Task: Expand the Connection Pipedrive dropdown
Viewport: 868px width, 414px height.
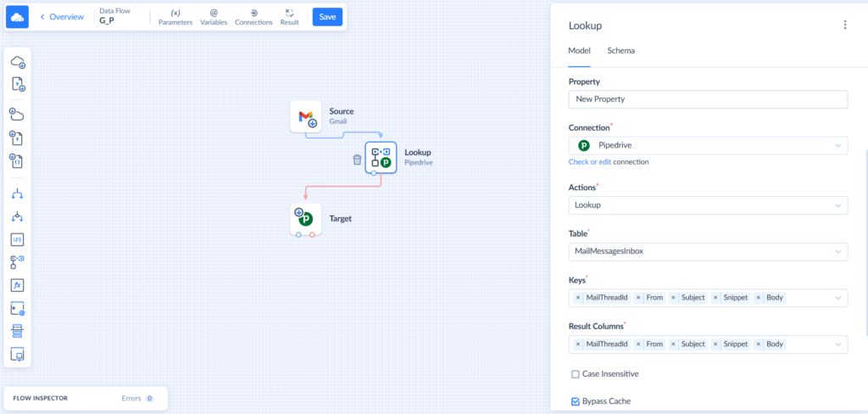Action: pos(708,145)
